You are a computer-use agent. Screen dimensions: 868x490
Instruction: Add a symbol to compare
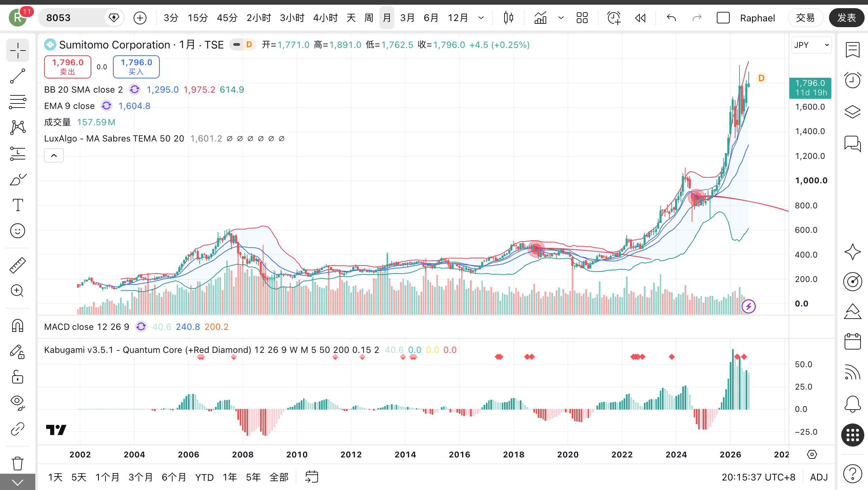coord(140,18)
